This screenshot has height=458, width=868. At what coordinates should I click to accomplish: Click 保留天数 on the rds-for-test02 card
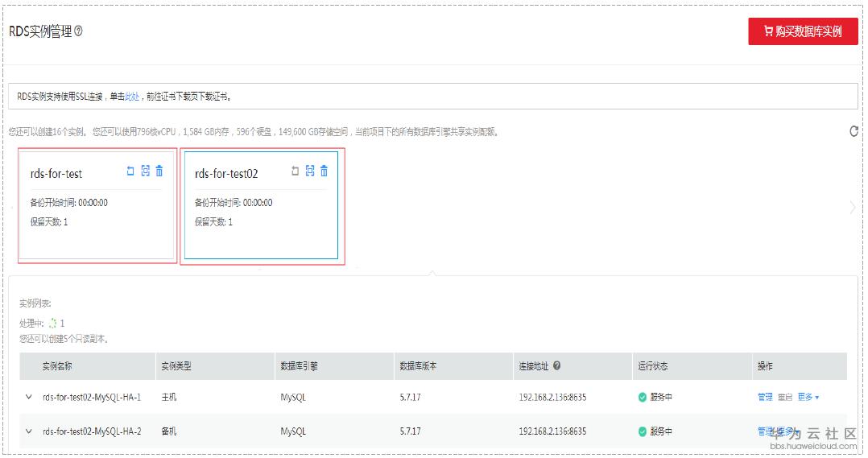click(x=213, y=222)
